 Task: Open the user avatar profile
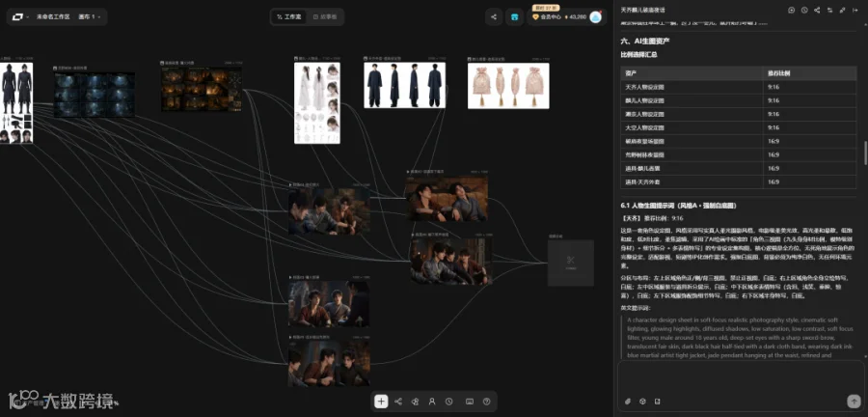596,16
